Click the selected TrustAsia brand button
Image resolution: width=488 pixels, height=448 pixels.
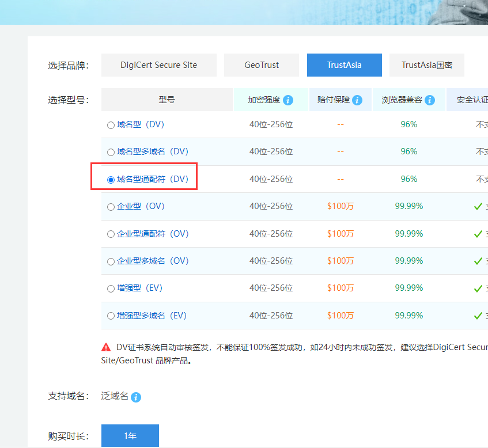tap(344, 65)
